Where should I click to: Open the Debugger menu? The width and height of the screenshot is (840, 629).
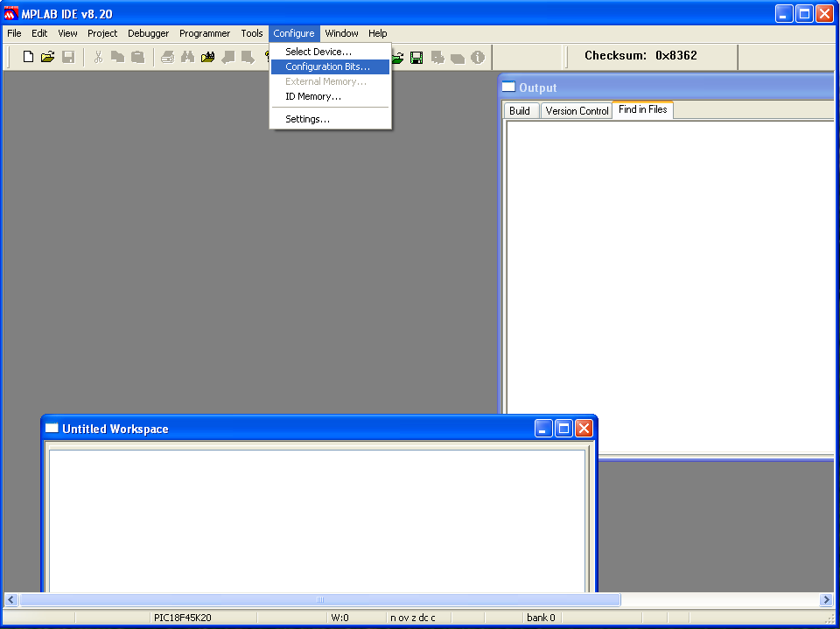(x=149, y=33)
